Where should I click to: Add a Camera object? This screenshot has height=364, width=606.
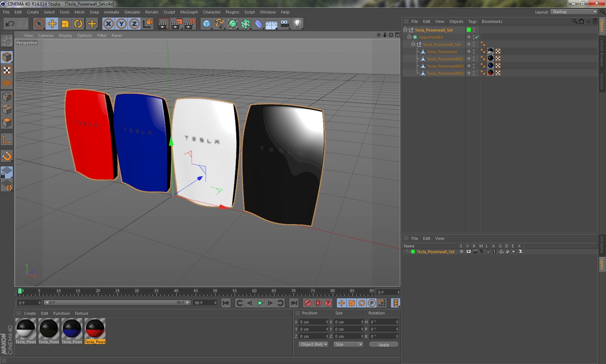[x=285, y=24]
